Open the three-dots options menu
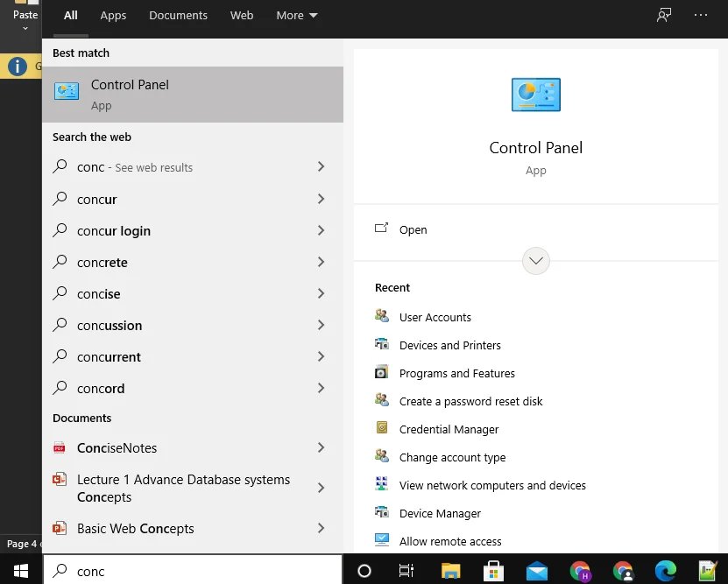 point(701,15)
